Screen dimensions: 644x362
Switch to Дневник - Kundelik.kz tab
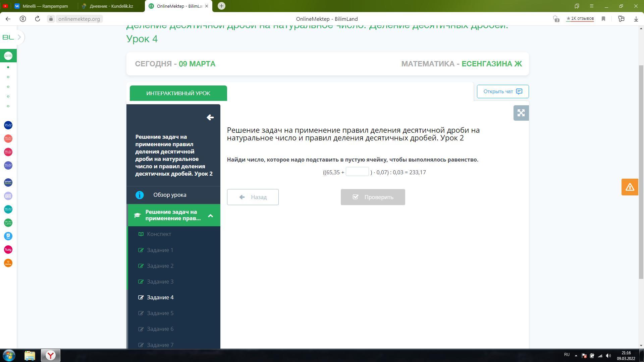(111, 6)
